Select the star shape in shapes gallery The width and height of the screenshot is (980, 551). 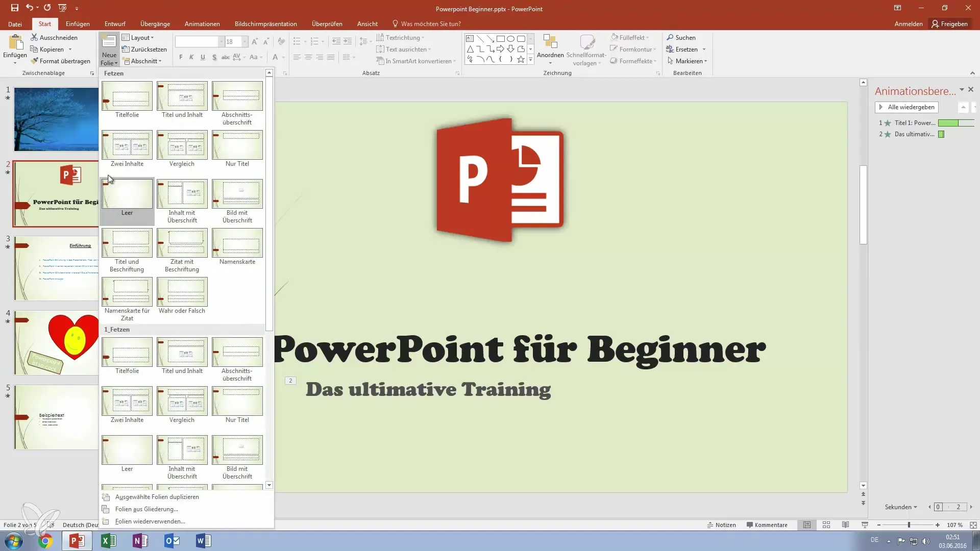tap(521, 59)
